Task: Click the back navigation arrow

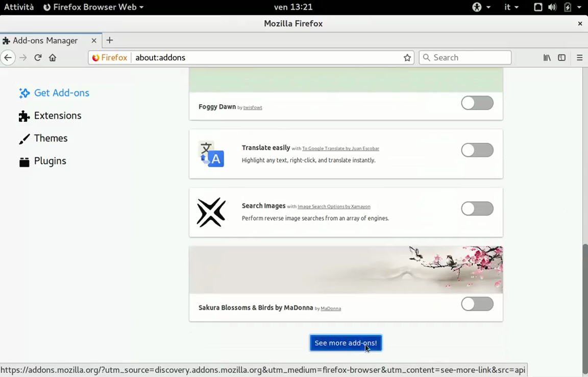Action: [x=8, y=58]
